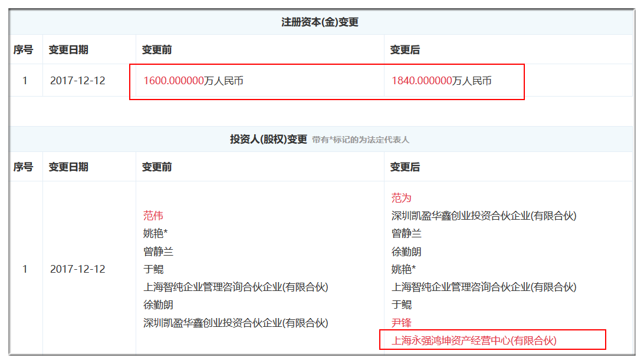The width and height of the screenshot is (644, 364).
Task: Click 上海智纯企业管理咨询合伙企业 in the 变更后 column
Action: (484, 287)
